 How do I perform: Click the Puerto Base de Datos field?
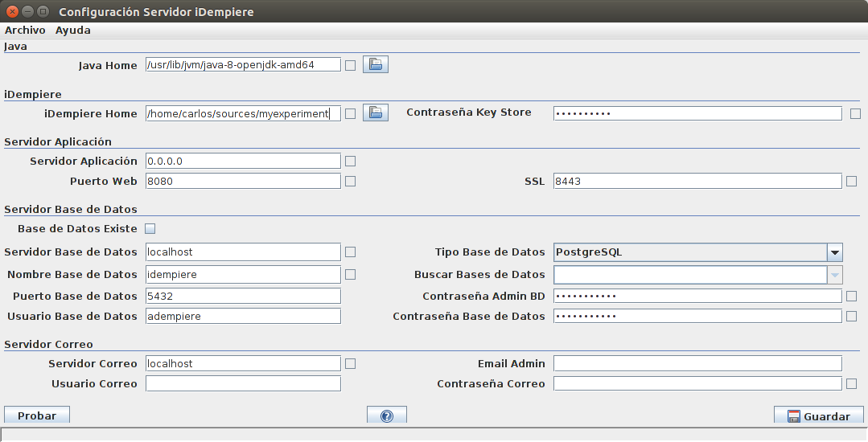click(x=243, y=297)
